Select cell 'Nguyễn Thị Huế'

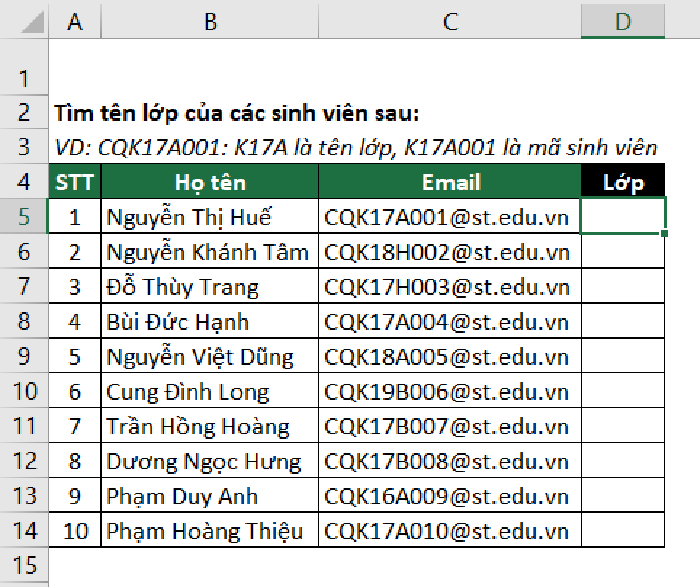(x=210, y=216)
